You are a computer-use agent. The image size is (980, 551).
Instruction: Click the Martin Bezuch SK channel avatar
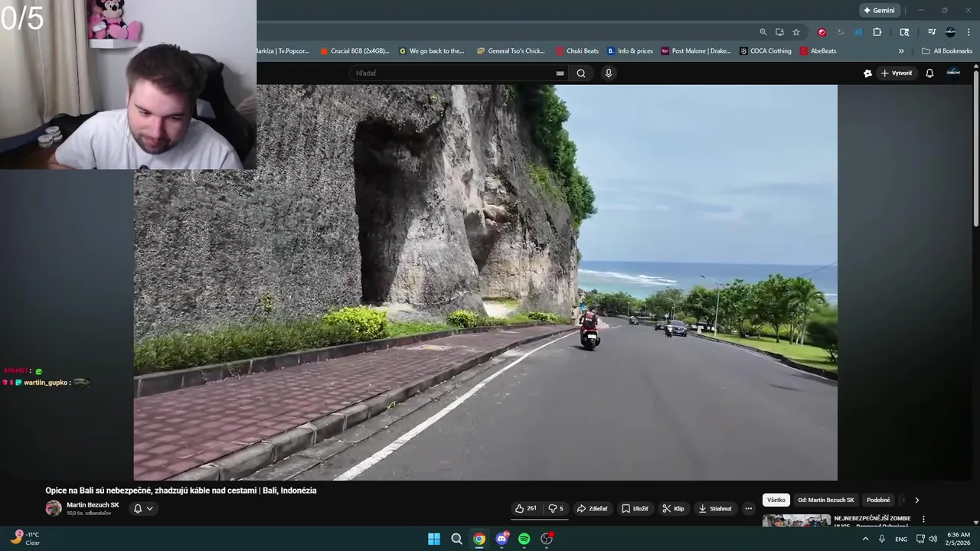coord(54,508)
